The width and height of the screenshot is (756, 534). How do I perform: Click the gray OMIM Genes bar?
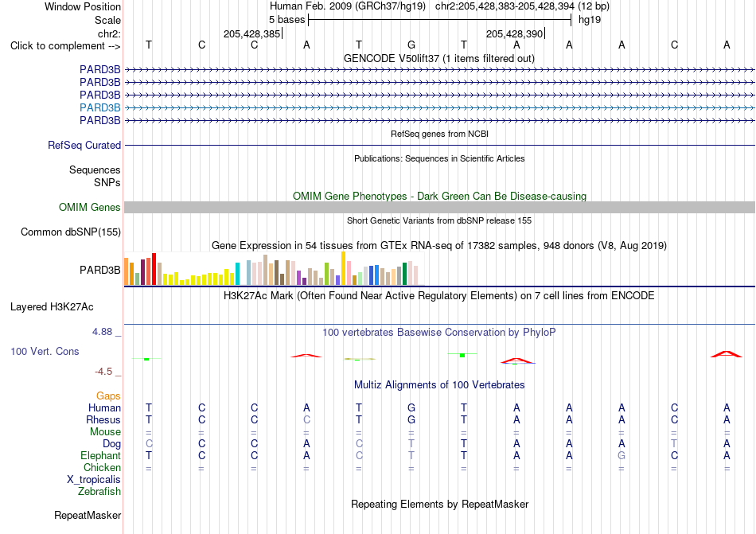point(440,207)
